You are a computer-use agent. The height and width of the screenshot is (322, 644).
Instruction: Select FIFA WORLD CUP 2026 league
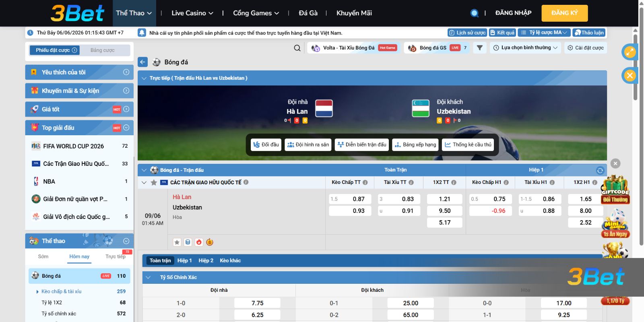click(x=79, y=146)
